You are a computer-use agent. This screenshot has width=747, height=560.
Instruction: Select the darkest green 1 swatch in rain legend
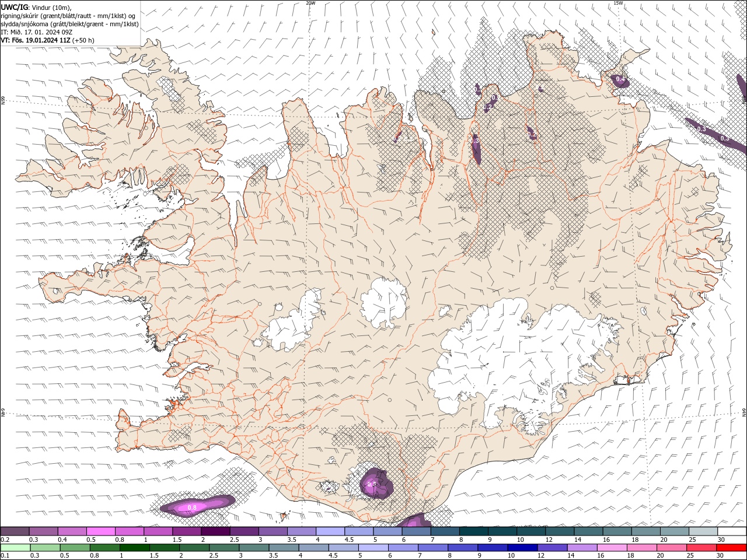(x=135, y=548)
